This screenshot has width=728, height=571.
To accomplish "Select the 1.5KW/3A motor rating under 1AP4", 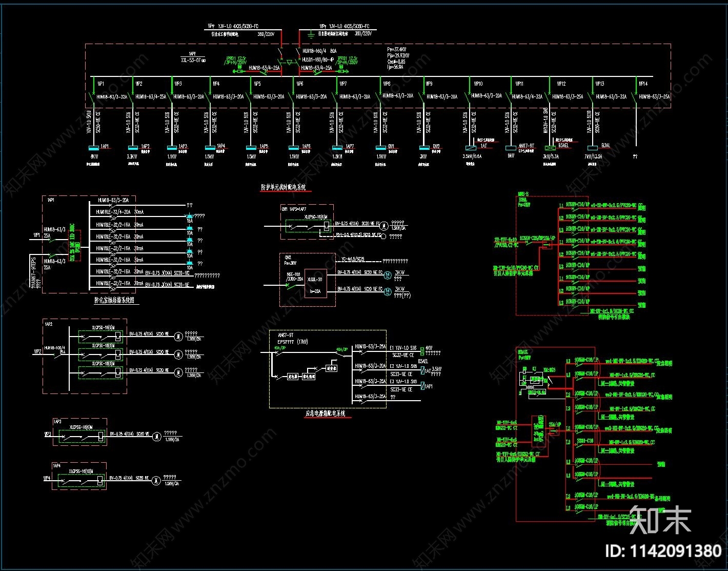I will coord(172,483).
